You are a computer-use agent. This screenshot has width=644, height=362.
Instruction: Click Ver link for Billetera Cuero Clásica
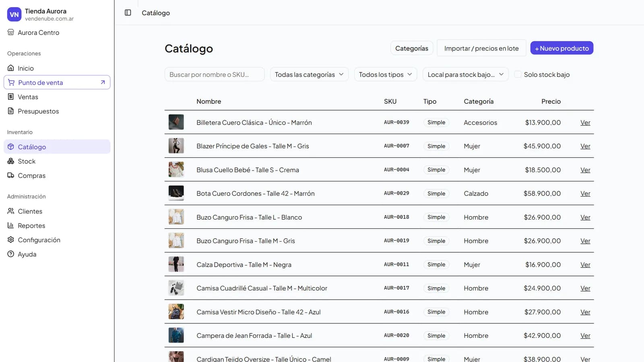pyautogui.click(x=585, y=122)
